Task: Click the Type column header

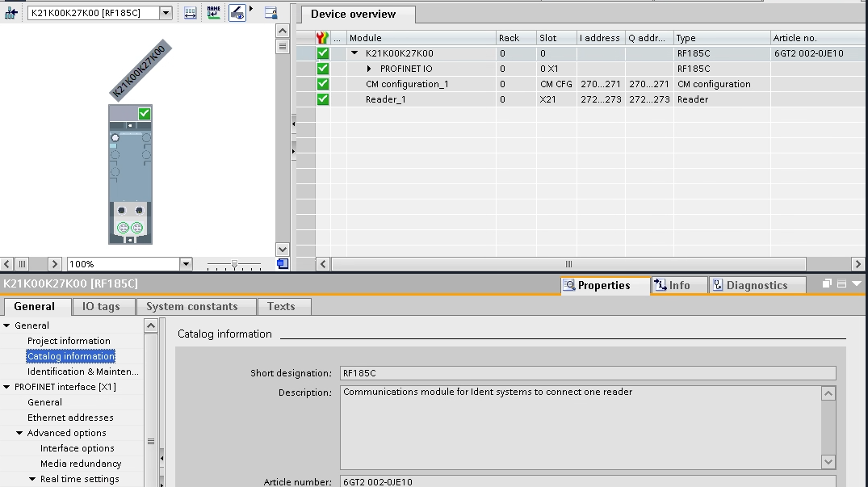Action: tap(722, 38)
